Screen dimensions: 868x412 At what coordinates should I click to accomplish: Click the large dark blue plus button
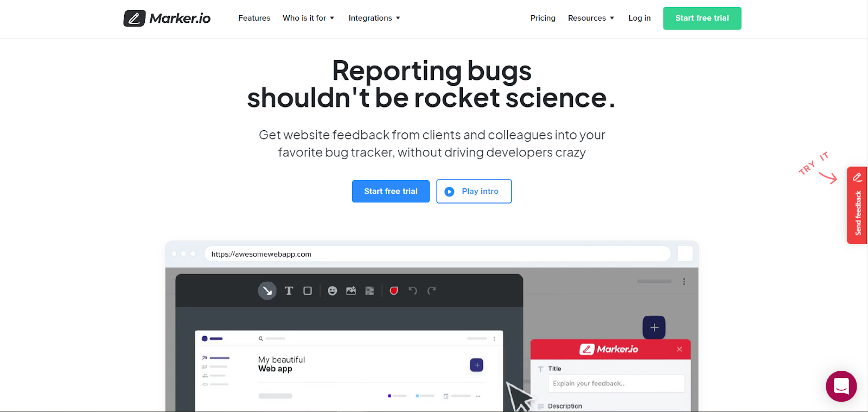654,327
